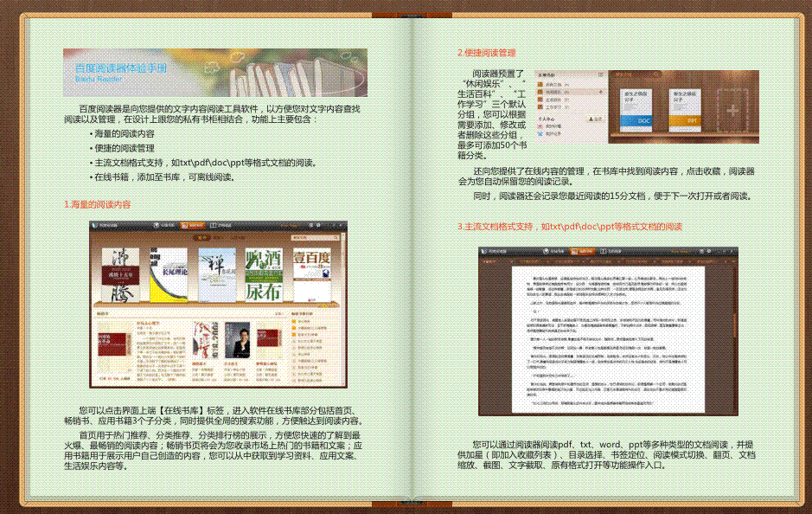This screenshot has height=514, width=812.
Task: Click the bullet 在线书籍，添加至书库，可离线阅读
Action: pyautogui.click(x=163, y=177)
